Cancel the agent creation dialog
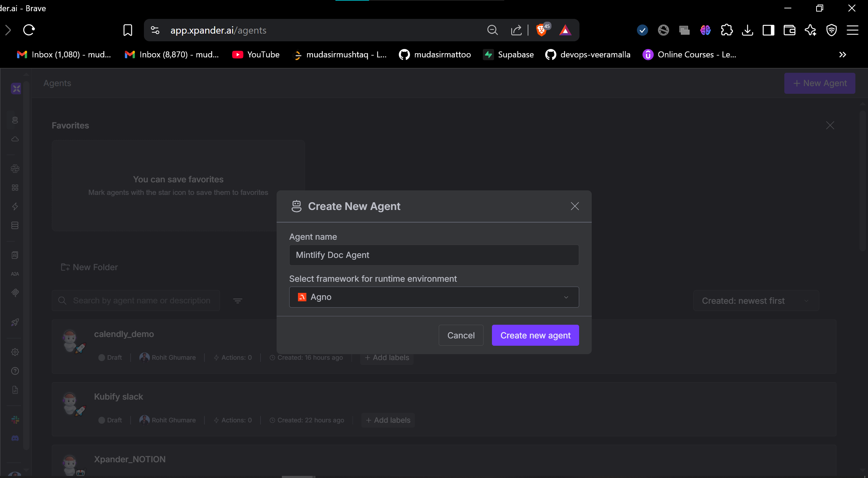The image size is (868, 478). [x=461, y=335]
